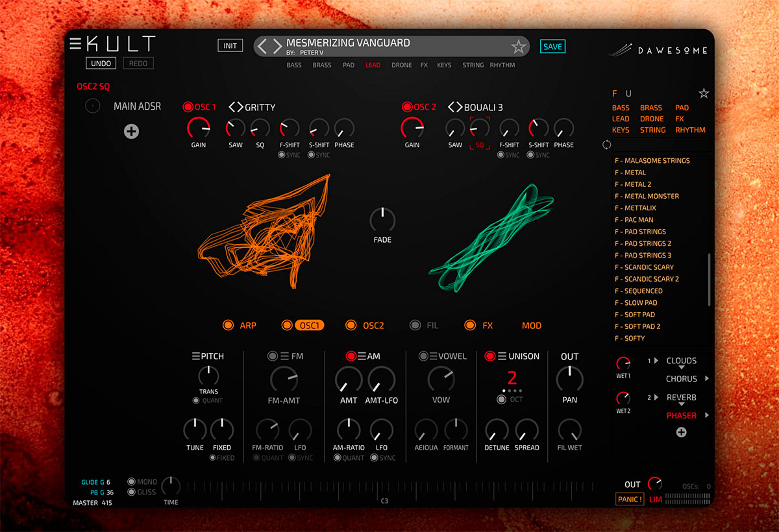Open the VOWEL section menu icon
This screenshot has width=779, height=532.
pyautogui.click(x=433, y=356)
